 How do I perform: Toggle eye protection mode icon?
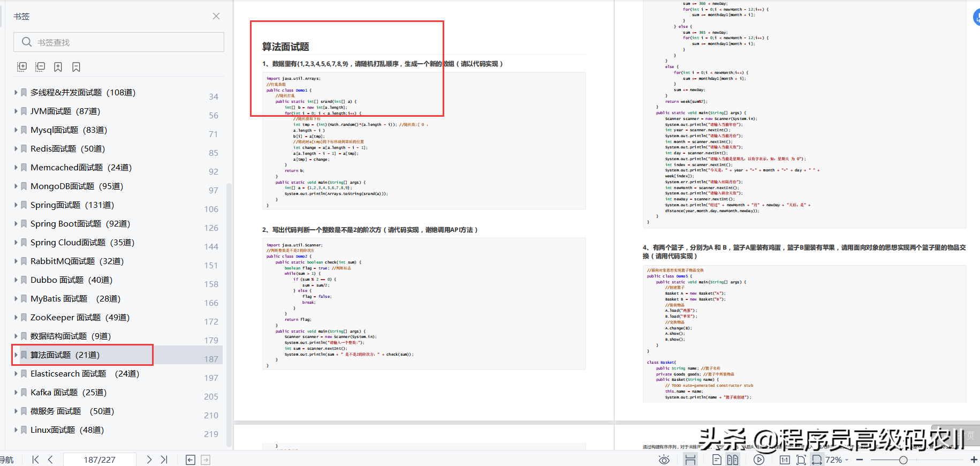click(664, 460)
